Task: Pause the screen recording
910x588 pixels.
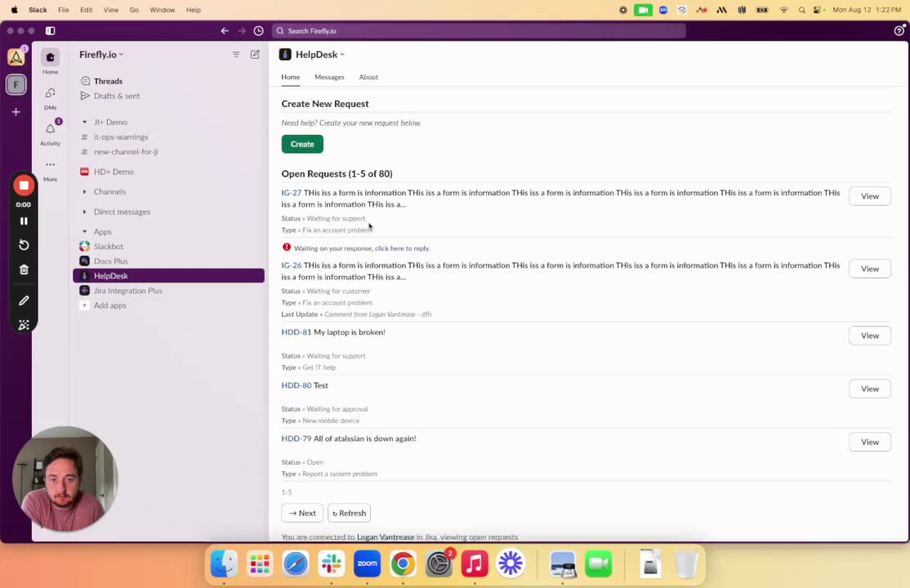Action: 24,221
